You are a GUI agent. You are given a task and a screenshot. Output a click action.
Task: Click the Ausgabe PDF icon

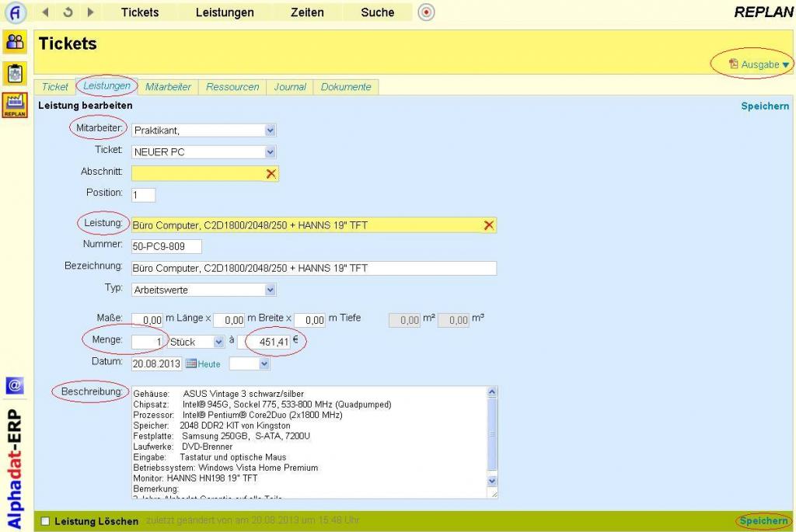(733, 64)
